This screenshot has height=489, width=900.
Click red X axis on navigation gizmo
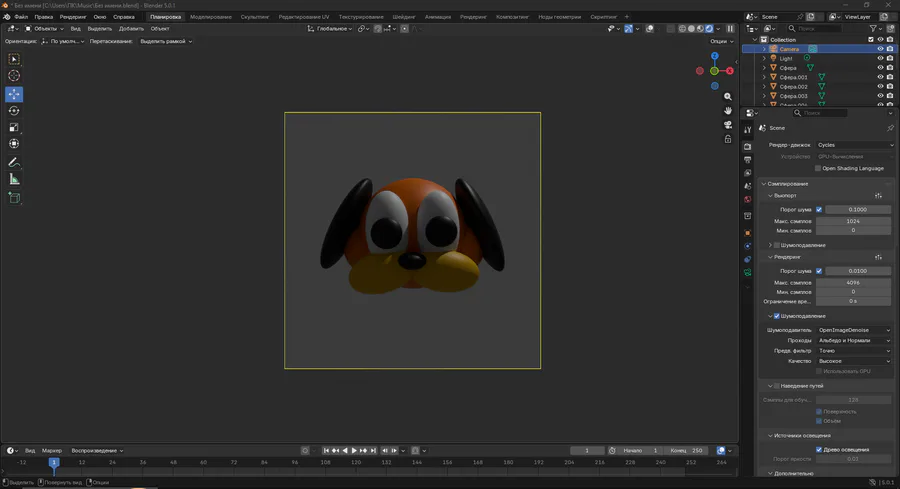730,71
